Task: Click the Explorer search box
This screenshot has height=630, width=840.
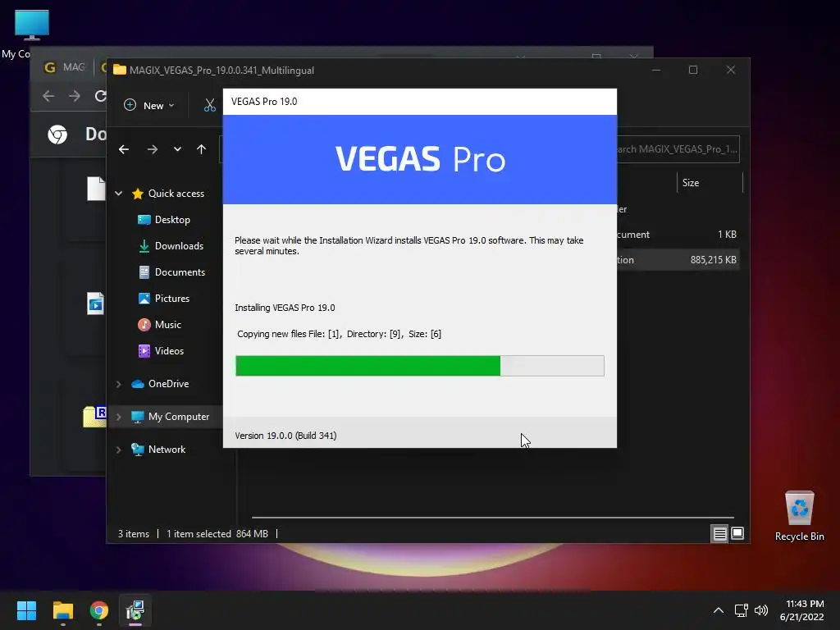Action: click(678, 149)
